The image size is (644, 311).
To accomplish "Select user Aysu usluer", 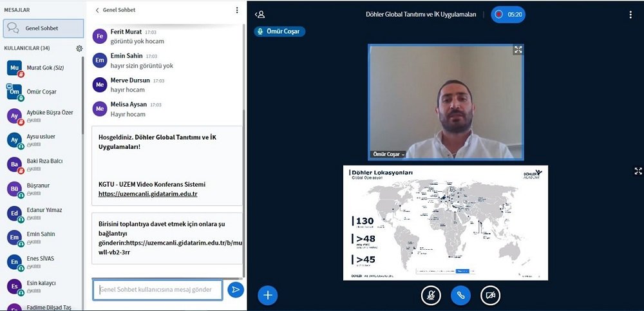I will click(x=43, y=140).
